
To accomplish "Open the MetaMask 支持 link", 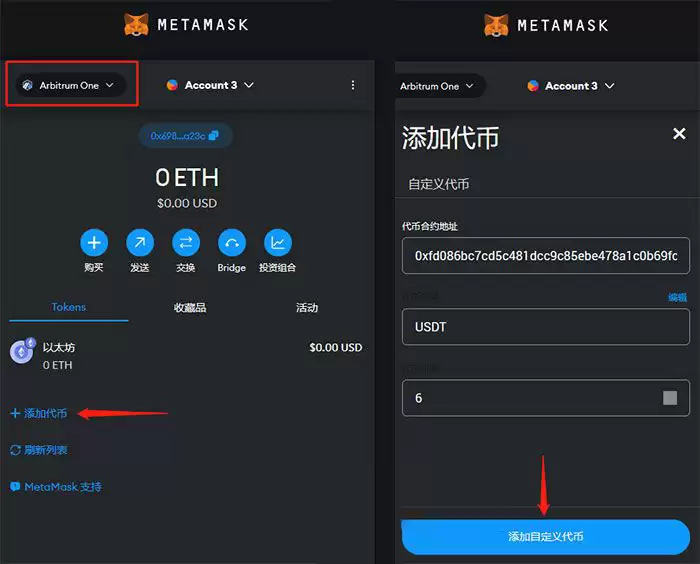I will coord(56,486).
